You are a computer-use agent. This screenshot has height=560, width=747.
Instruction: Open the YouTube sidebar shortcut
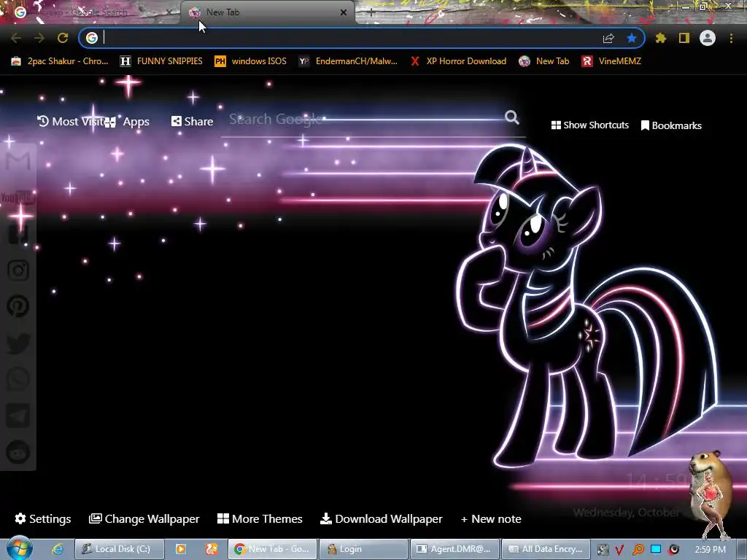pyautogui.click(x=18, y=198)
